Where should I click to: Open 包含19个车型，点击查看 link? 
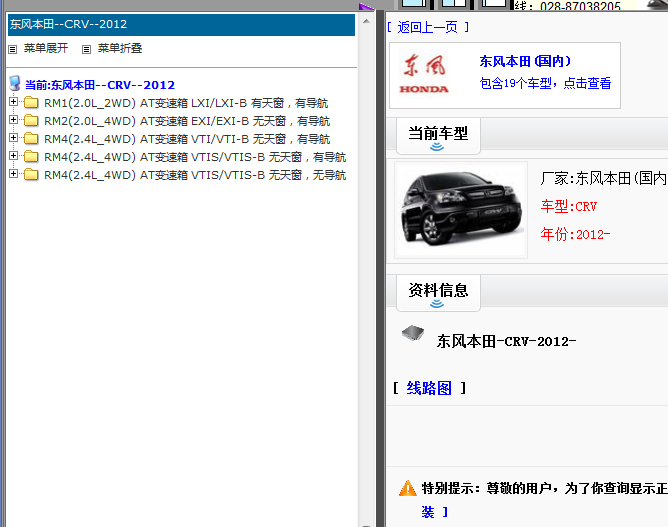pos(545,83)
